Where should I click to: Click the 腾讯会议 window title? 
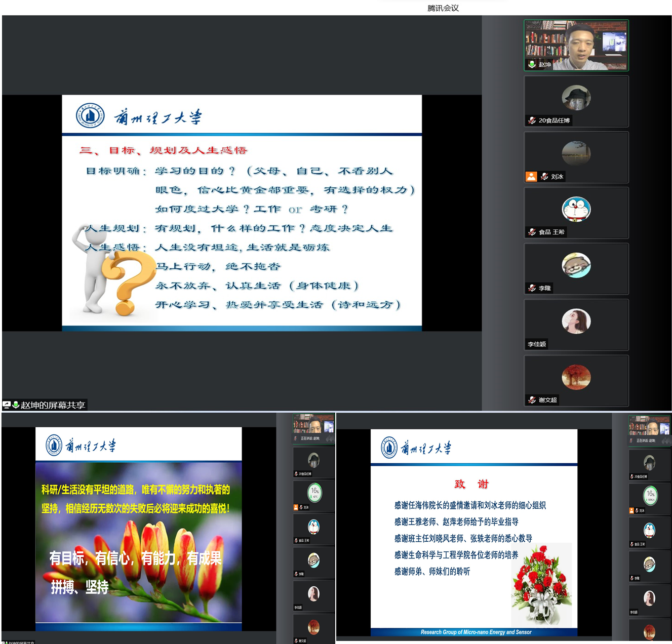[443, 8]
